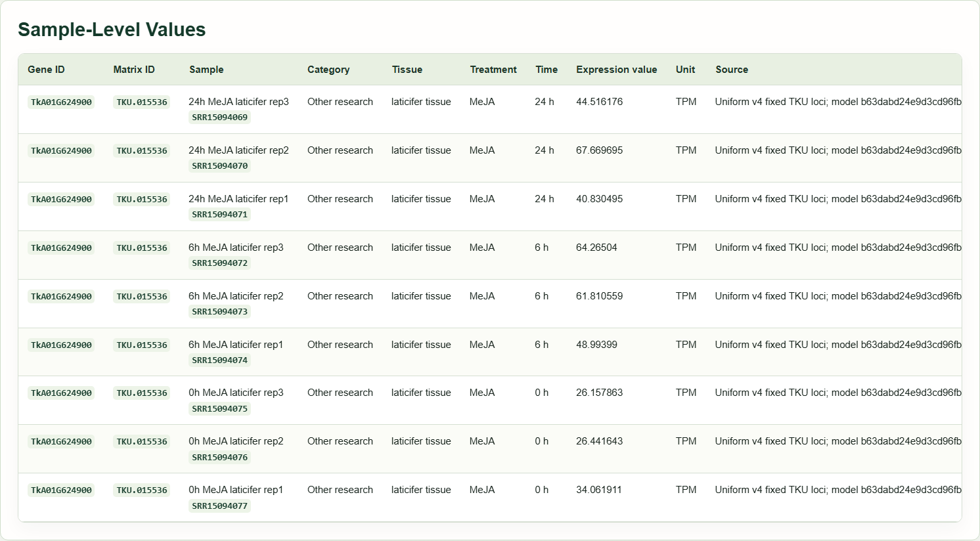Select the SRR15094077 accession badge

coord(220,506)
